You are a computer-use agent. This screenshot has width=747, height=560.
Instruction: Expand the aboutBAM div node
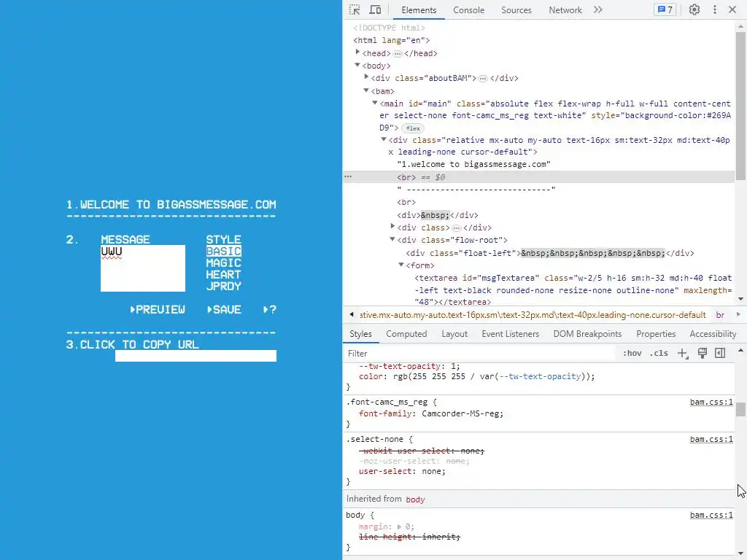[x=366, y=77]
